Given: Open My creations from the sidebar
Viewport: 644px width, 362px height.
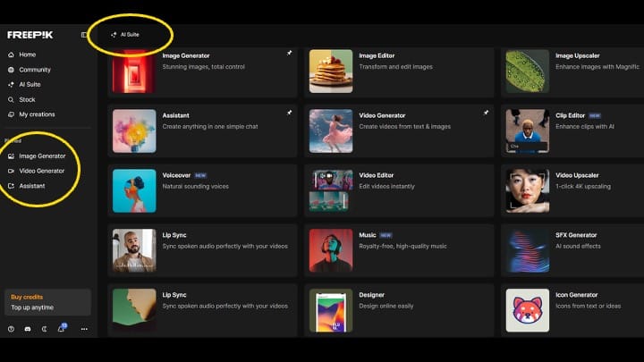Looking at the screenshot, I should tap(37, 114).
